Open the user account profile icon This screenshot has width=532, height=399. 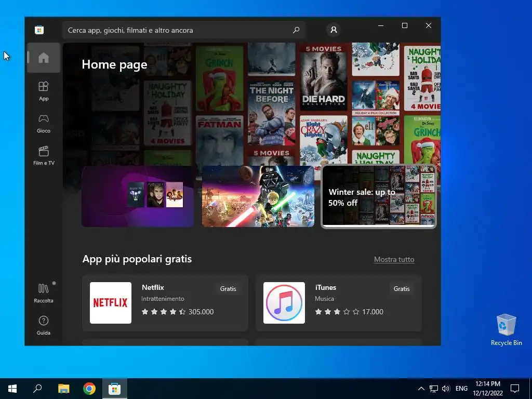334,30
